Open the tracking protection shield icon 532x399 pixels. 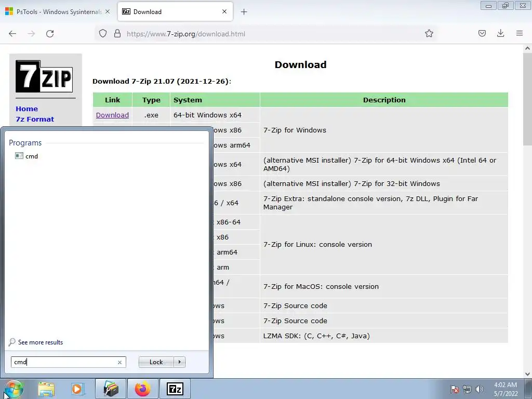(x=103, y=34)
